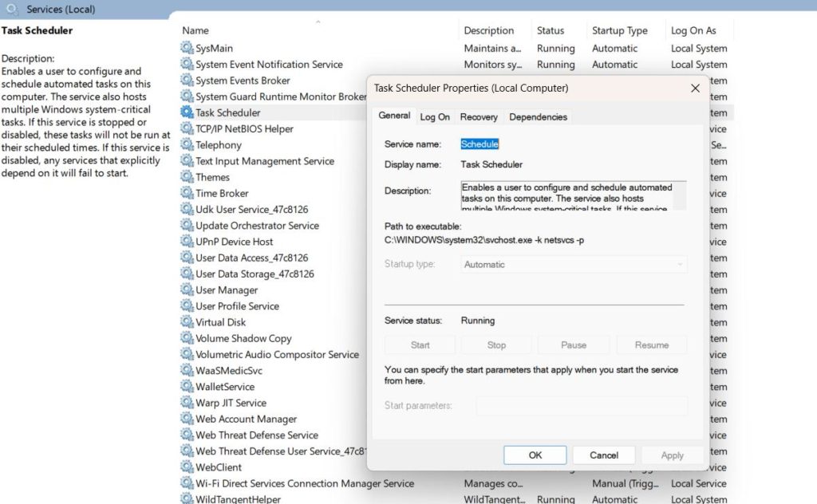The image size is (817, 504).
Task: Click the Services (Local) magnifier icon
Action: [x=12, y=10]
